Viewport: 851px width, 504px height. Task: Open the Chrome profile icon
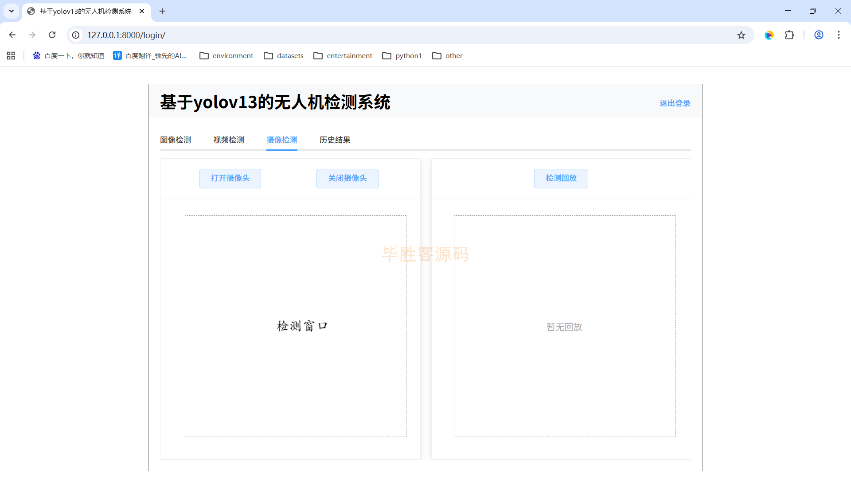819,35
